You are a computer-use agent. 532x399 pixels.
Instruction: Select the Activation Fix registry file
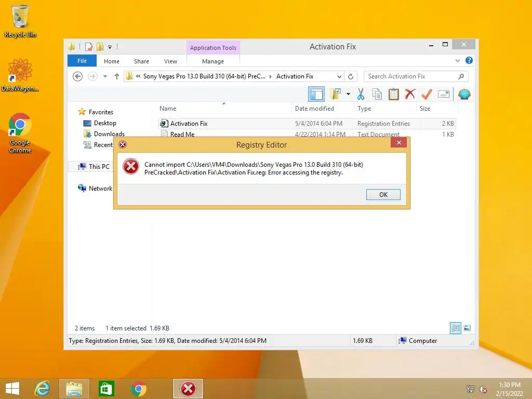(x=307, y=124)
